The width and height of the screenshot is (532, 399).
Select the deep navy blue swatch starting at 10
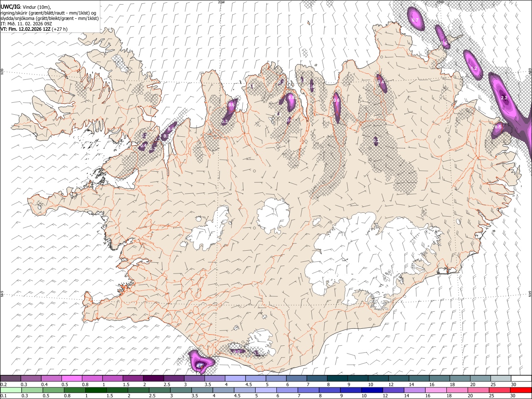372,390
